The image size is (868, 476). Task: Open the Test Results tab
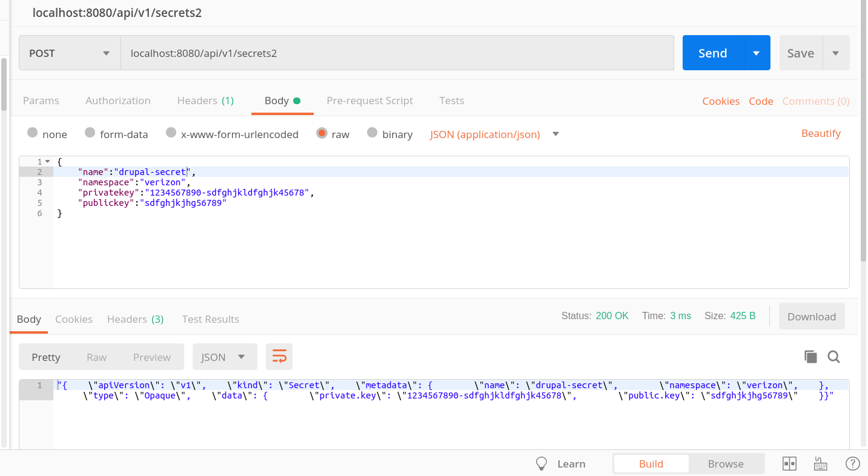click(210, 319)
